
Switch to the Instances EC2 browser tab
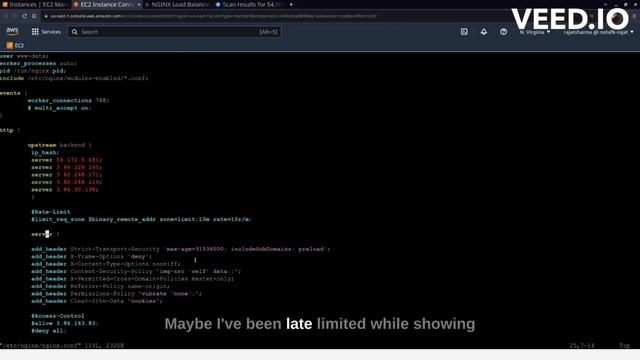[34, 4]
